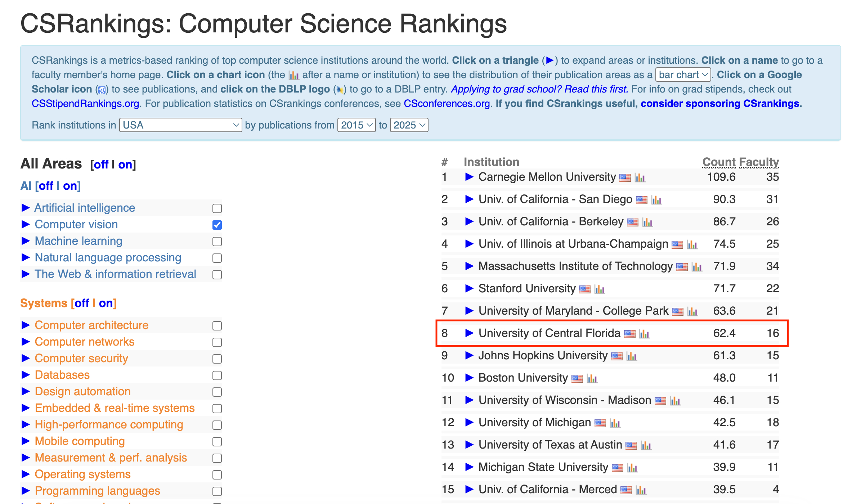
Task: Click the Count column header
Action: pyautogui.click(x=719, y=162)
